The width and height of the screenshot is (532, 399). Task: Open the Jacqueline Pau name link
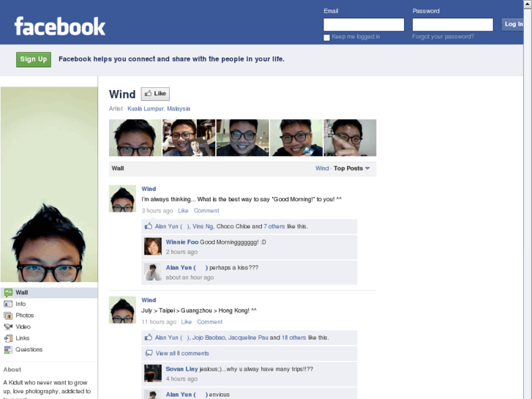pos(248,338)
